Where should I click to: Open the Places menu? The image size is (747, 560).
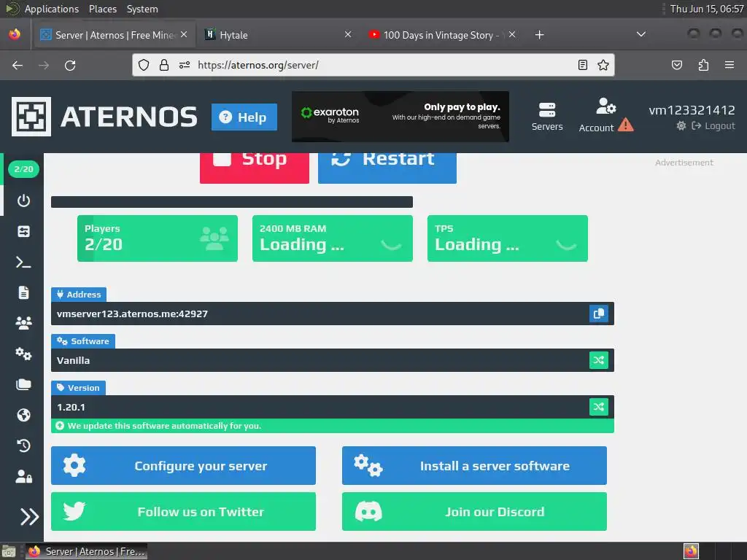[x=102, y=9]
